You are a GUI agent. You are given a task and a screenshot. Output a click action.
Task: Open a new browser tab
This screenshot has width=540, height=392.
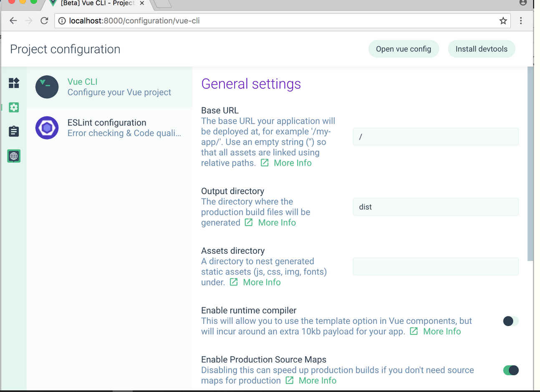(x=162, y=4)
